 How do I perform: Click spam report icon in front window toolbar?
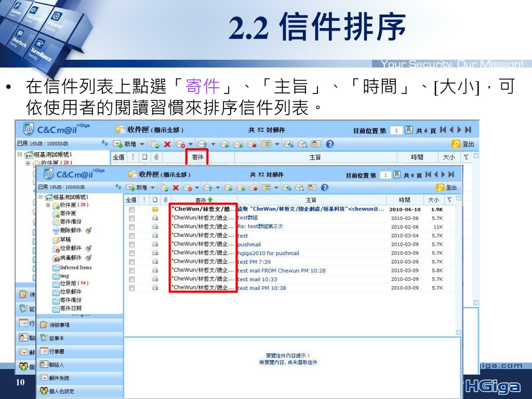[188, 188]
